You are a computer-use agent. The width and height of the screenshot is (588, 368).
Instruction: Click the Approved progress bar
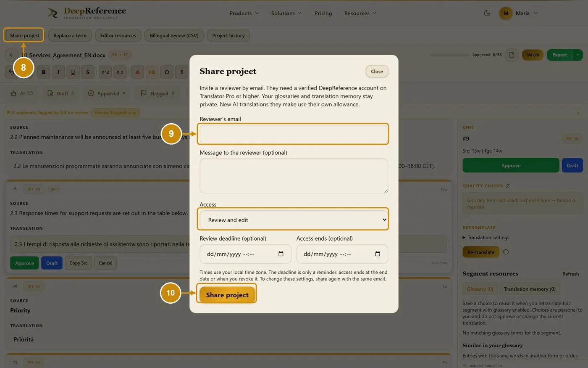pyautogui.click(x=449, y=55)
